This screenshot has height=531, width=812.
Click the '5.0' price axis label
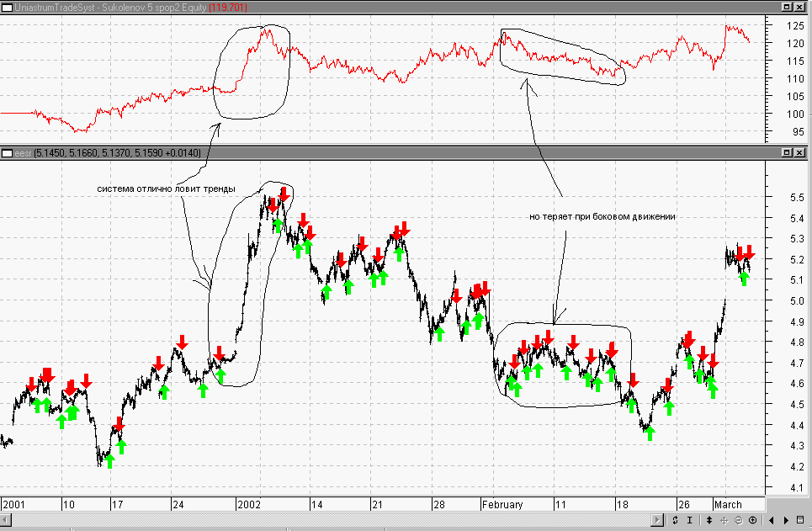click(797, 301)
